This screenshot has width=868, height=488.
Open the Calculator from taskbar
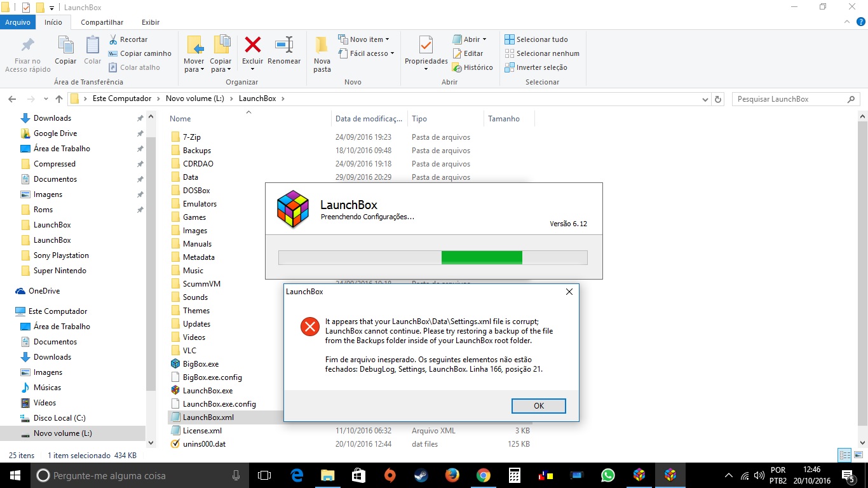[x=515, y=475]
